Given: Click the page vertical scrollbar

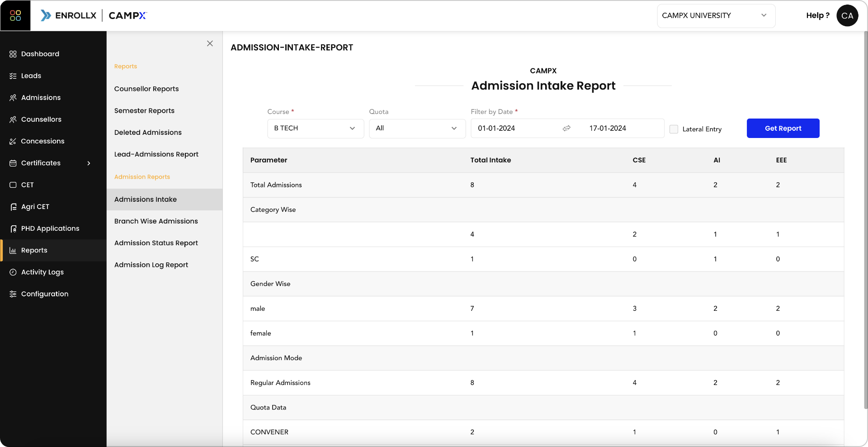Looking at the screenshot, I should [x=866, y=219].
